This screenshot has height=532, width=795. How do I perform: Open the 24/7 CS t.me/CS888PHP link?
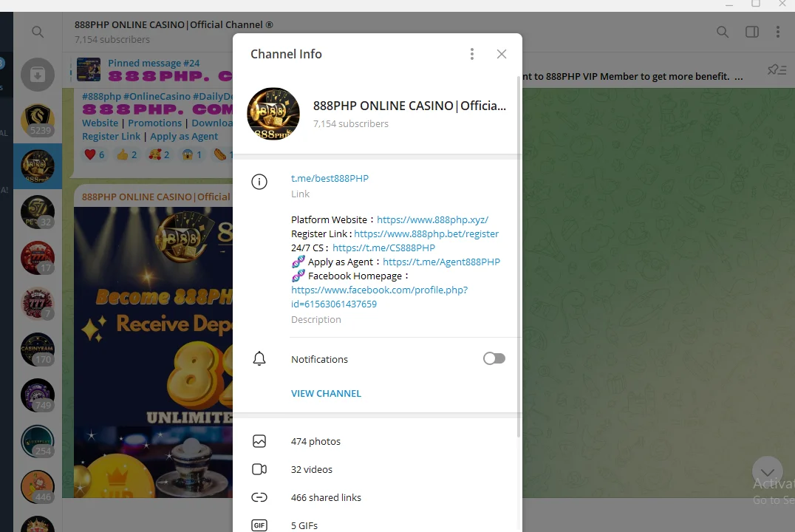point(383,248)
